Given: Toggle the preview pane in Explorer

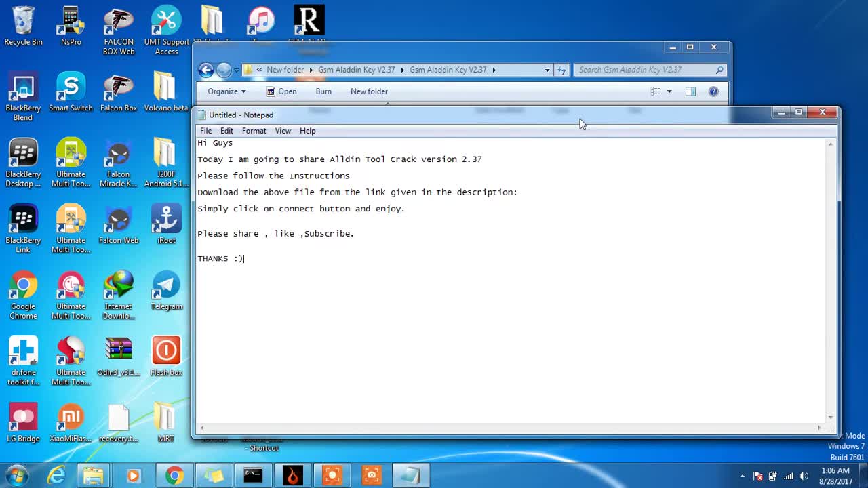Looking at the screenshot, I should click(x=690, y=91).
